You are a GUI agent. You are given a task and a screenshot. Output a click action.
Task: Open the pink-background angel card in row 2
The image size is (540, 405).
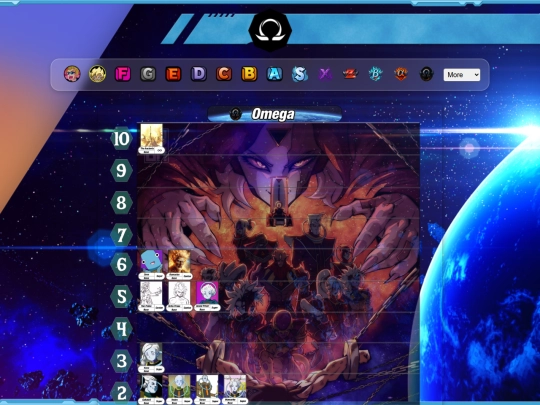click(235, 390)
